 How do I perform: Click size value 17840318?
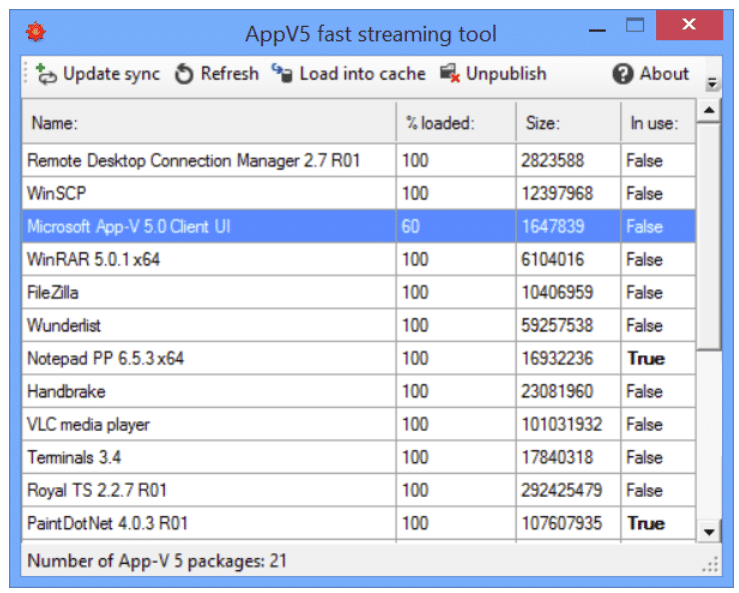[557, 458]
